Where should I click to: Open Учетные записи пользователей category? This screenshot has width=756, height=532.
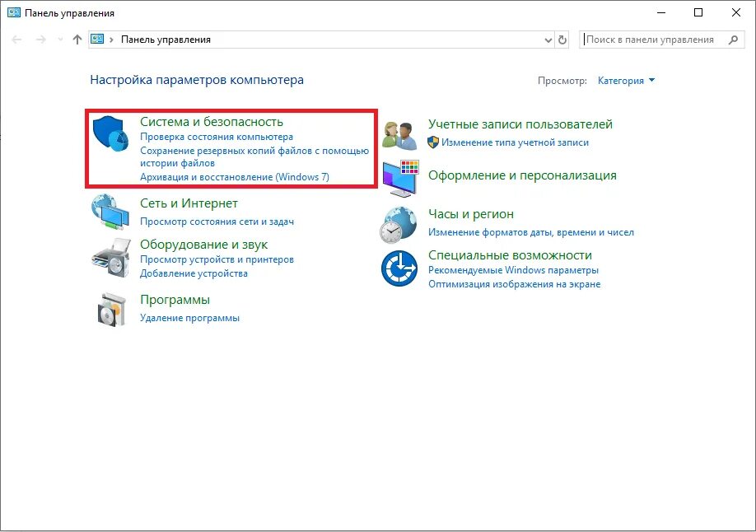point(520,124)
